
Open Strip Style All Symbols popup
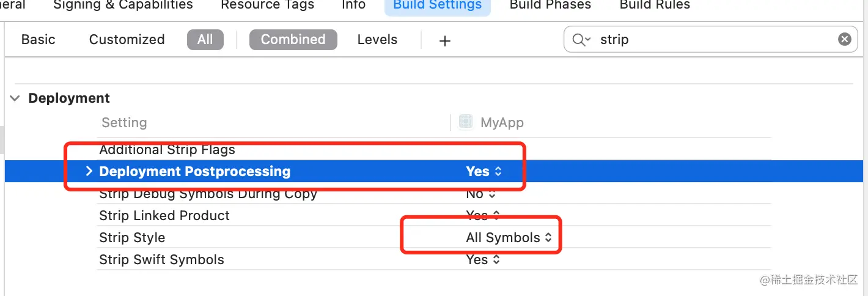coord(509,238)
